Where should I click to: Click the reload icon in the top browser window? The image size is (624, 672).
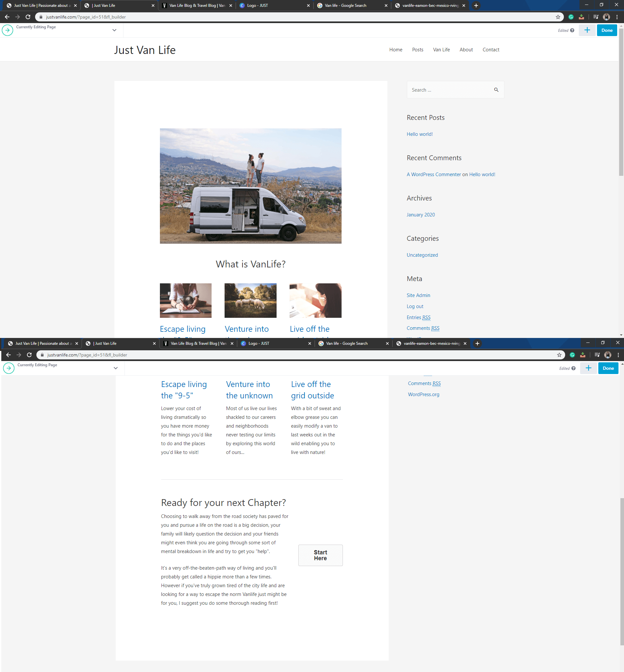[x=28, y=17]
